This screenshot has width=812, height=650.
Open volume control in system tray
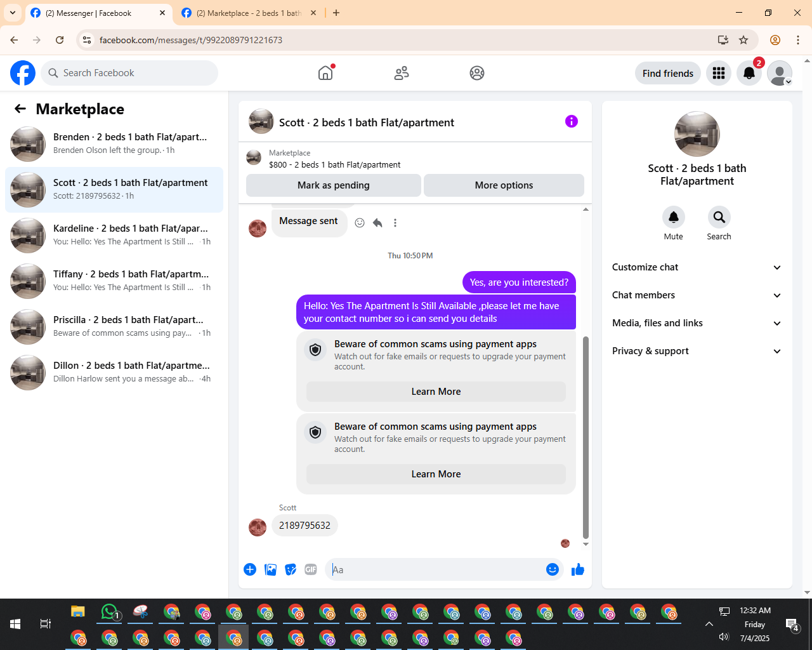coord(724,637)
